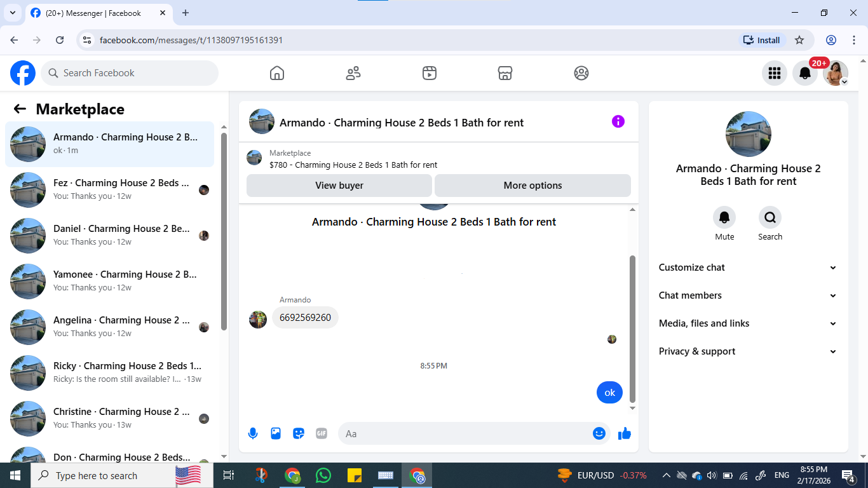Screen dimensions: 868x488
Task: Open Ricky conversation in the list
Action: [110, 373]
